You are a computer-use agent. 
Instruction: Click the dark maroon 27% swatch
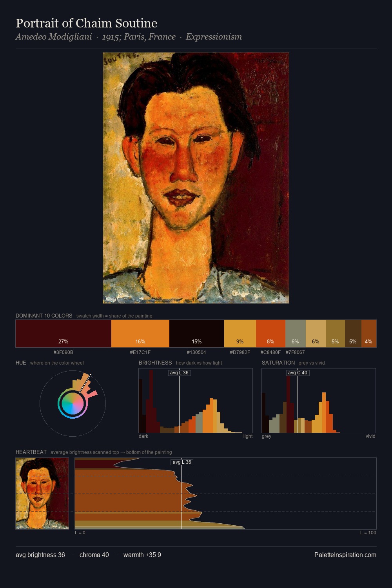[x=64, y=334]
